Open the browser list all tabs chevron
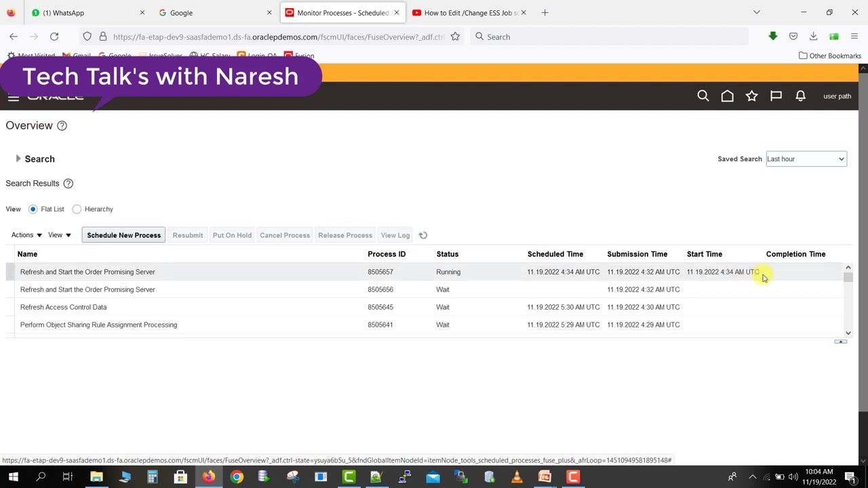This screenshot has width=868, height=488. click(x=757, y=12)
